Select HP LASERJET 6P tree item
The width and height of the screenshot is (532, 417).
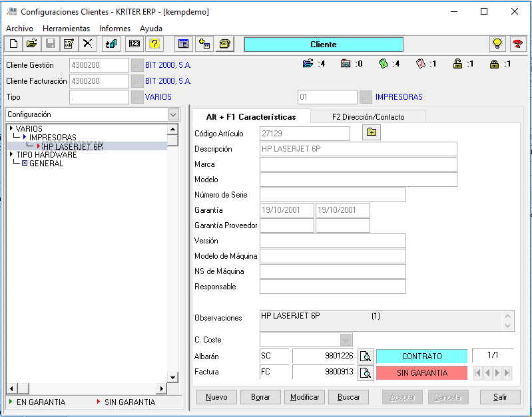73,146
